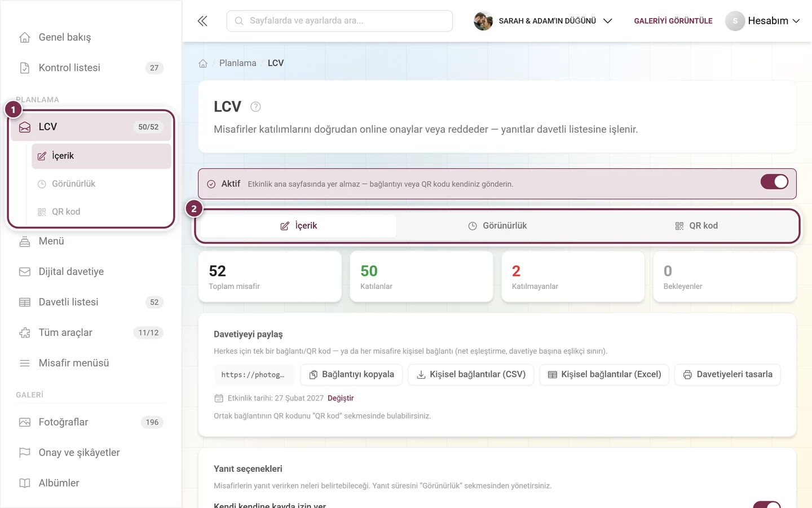Click the Davetli listesi table icon

point(25,302)
